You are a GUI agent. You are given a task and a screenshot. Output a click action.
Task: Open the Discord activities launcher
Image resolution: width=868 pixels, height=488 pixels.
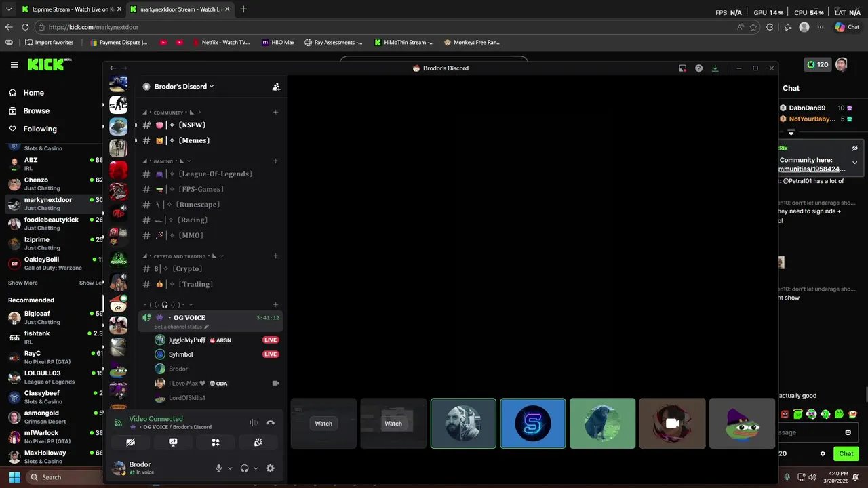(x=216, y=442)
